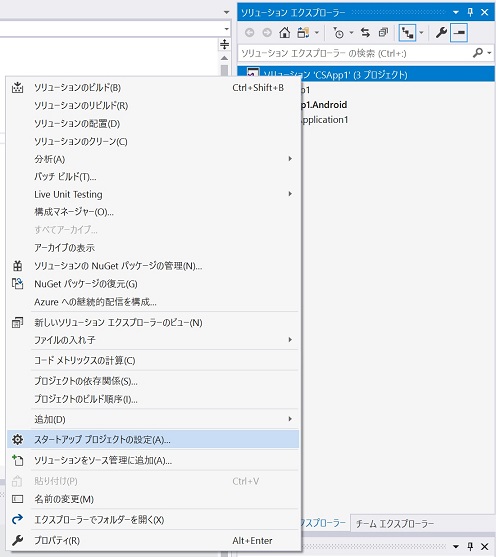Click the pin icon of the bottom panel
This screenshot has height=557, width=496.
[x=470, y=546]
